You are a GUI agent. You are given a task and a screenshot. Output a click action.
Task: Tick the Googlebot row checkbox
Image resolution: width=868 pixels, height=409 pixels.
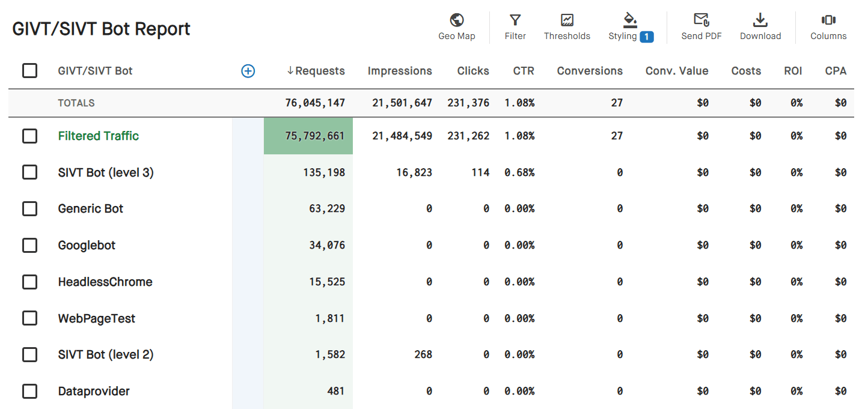click(29, 245)
